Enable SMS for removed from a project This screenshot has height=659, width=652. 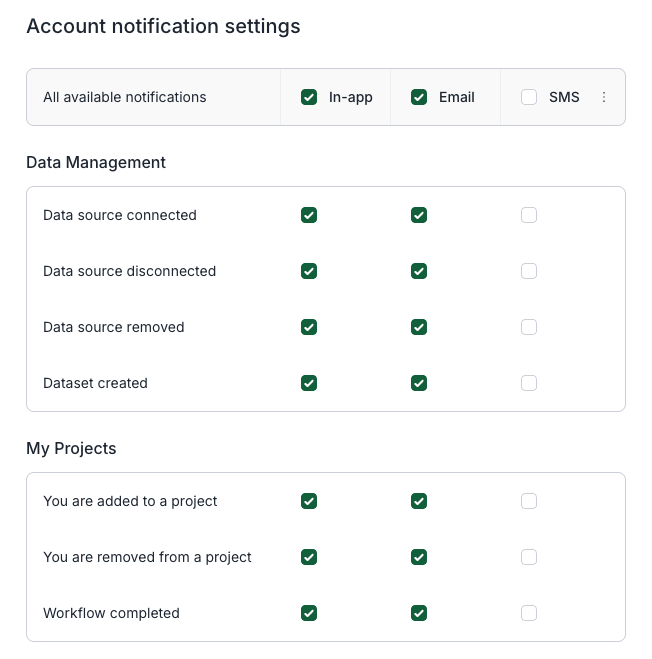point(529,557)
